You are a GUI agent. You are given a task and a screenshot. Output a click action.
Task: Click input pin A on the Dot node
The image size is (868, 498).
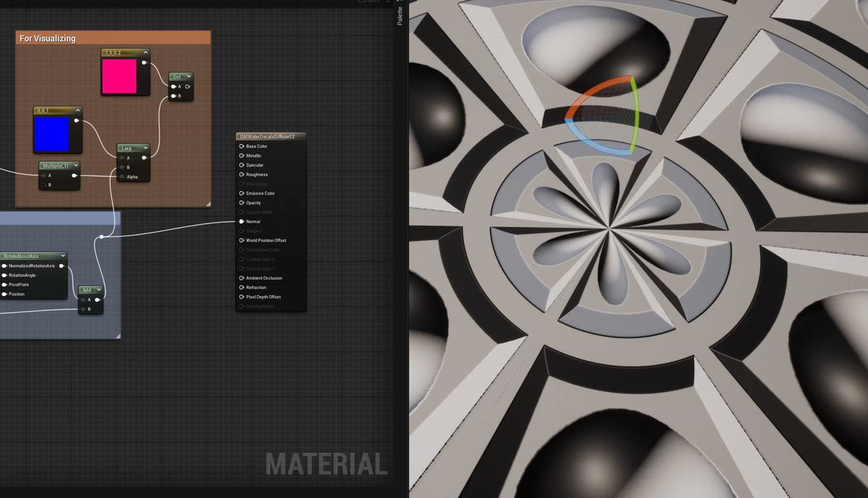coord(174,87)
